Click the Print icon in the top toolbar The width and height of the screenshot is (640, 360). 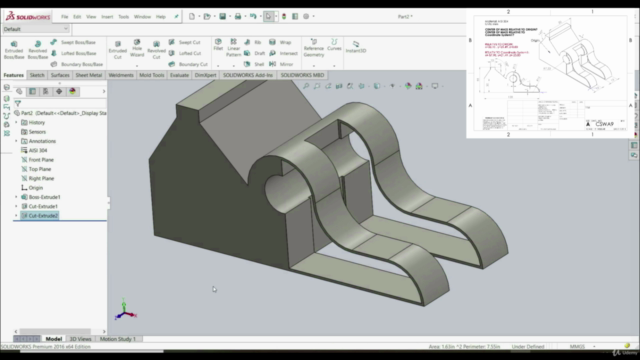coord(238,16)
